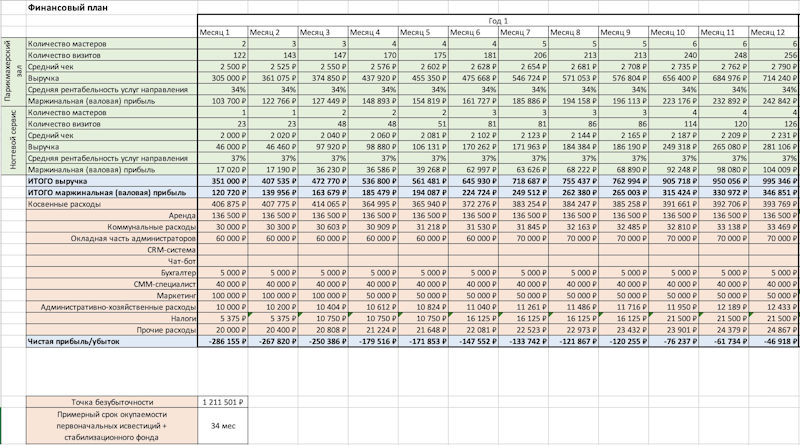The image size is (800, 445).
Task: Select 'Административно-хозяйственные расходы' label
Action: [x=112, y=307]
